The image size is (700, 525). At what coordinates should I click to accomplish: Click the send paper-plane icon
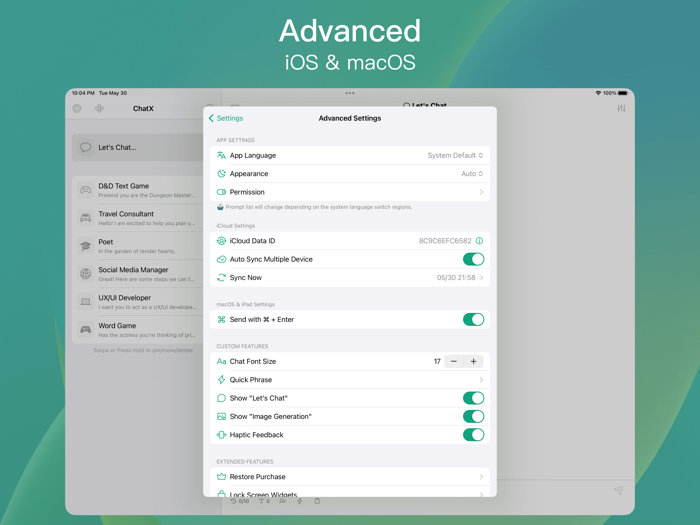618,490
